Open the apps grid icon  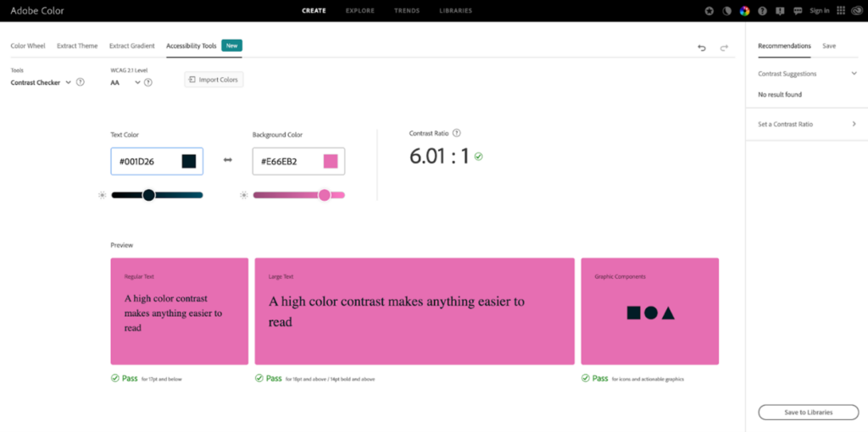pyautogui.click(x=841, y=10)
